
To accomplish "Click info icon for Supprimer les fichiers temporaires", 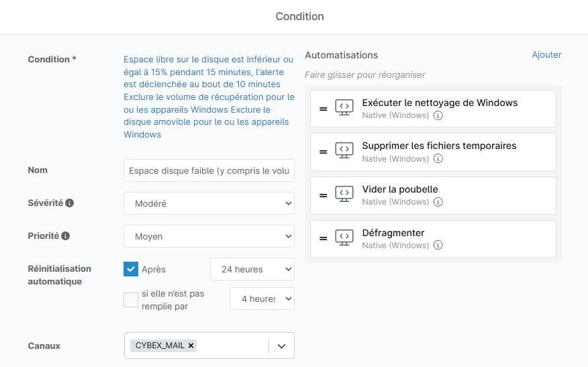I will [438, 159].
